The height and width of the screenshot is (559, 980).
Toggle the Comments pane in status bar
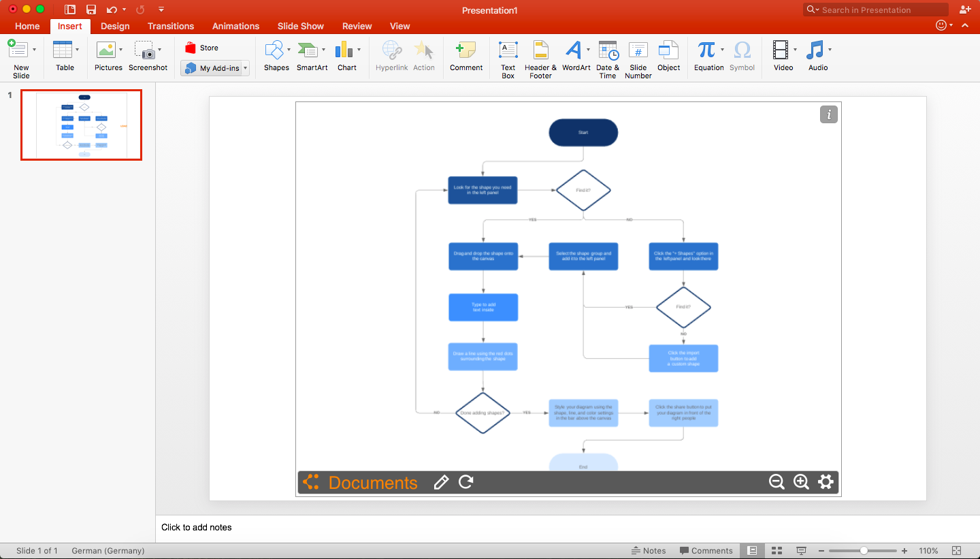(x=706, y=551)
